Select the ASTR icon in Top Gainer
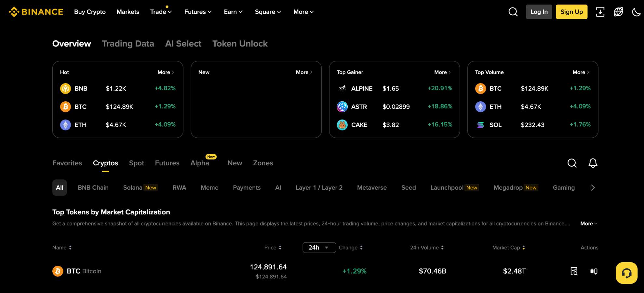Screen dimensions: 644x293 342,107
